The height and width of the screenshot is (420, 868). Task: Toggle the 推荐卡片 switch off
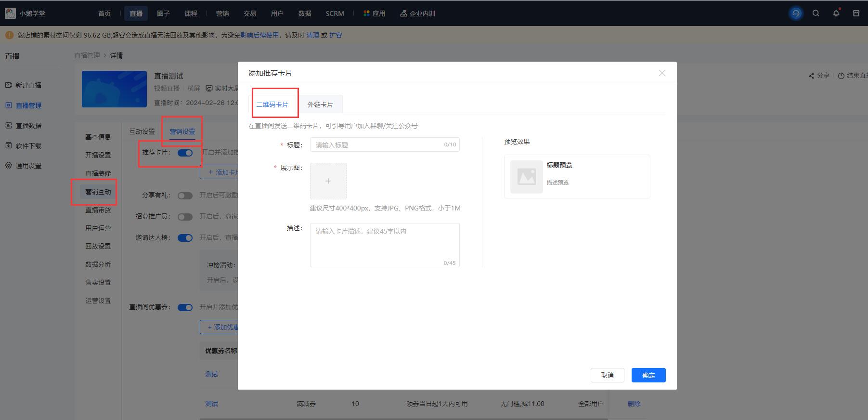pyautogui.click(x=185, y=153)
